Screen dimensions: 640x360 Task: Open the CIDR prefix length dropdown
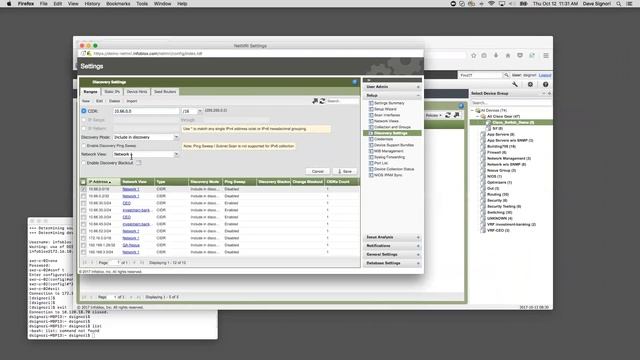pyautogui.click(x=200, y=111)
